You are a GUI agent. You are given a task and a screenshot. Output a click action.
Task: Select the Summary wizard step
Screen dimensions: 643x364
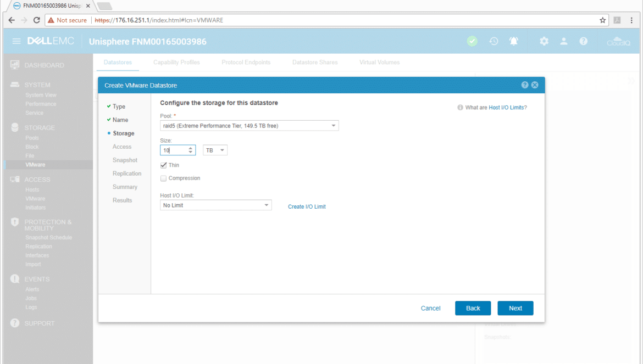[x=125, y=187]
